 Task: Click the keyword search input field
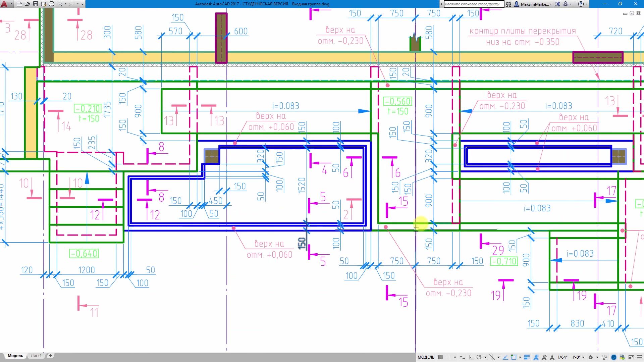point(474,4)
